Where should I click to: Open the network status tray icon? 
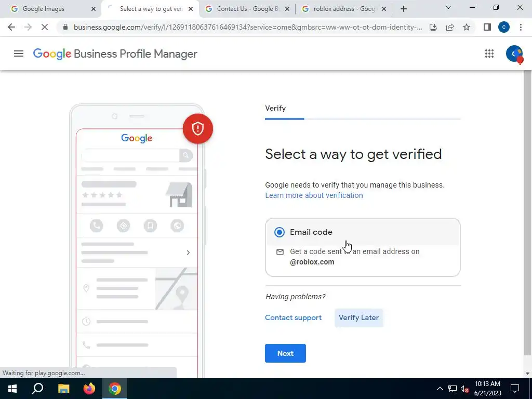coord(453,389)
